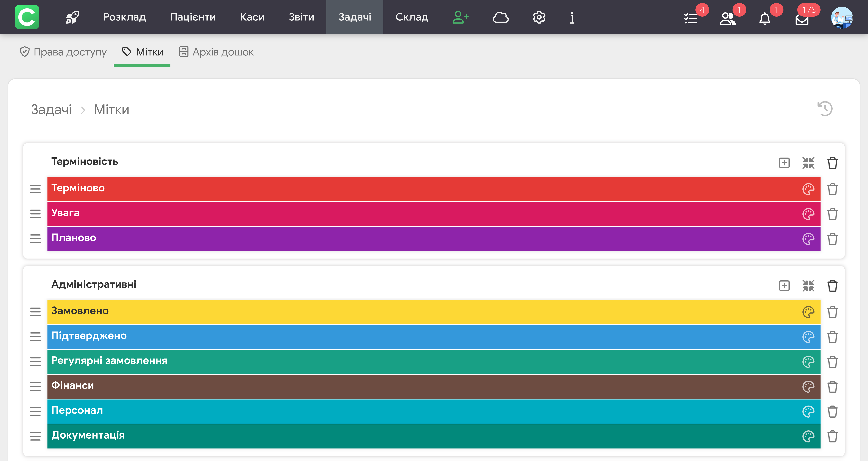The image size is (868, 461).
Task: Open the Архів дошок tab
Action: (x=216, y=52)
